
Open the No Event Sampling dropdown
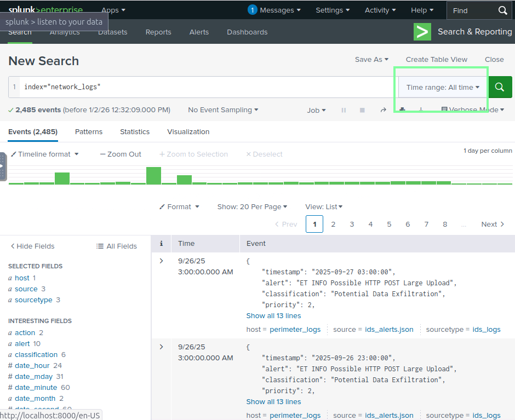point(223,110)
